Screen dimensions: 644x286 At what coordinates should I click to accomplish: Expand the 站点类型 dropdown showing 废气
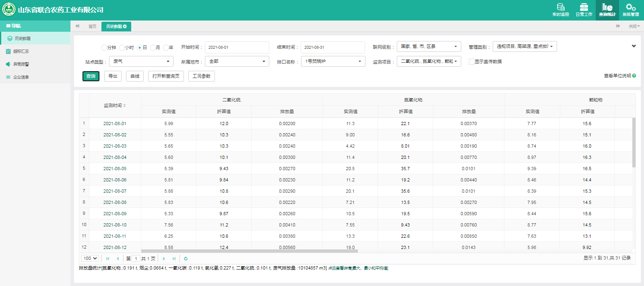[x=141, y=62]
